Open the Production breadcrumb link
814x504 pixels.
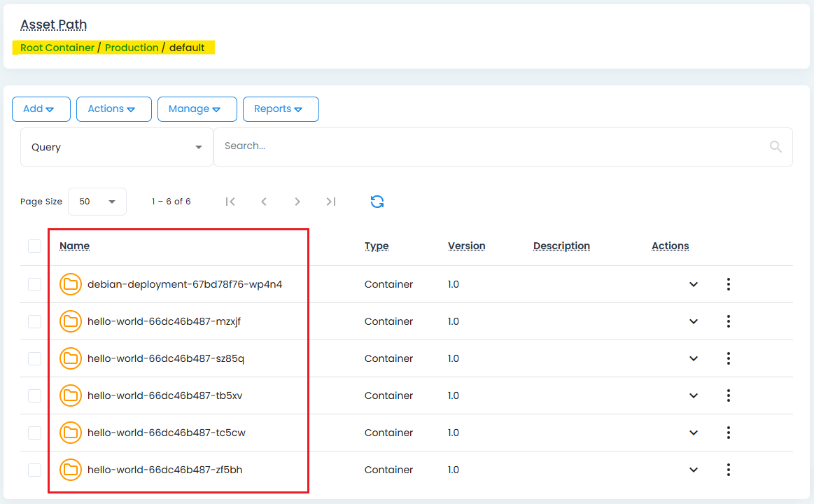132,48
